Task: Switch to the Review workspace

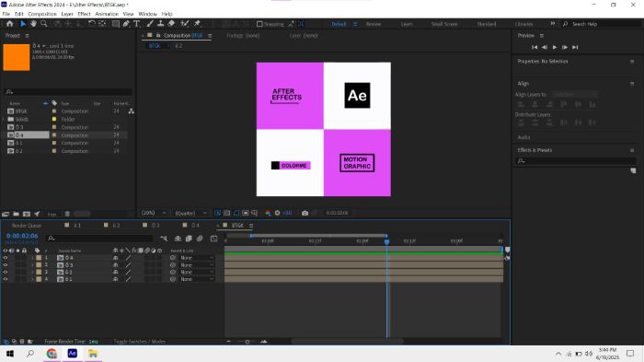Action: coord(374,24)
